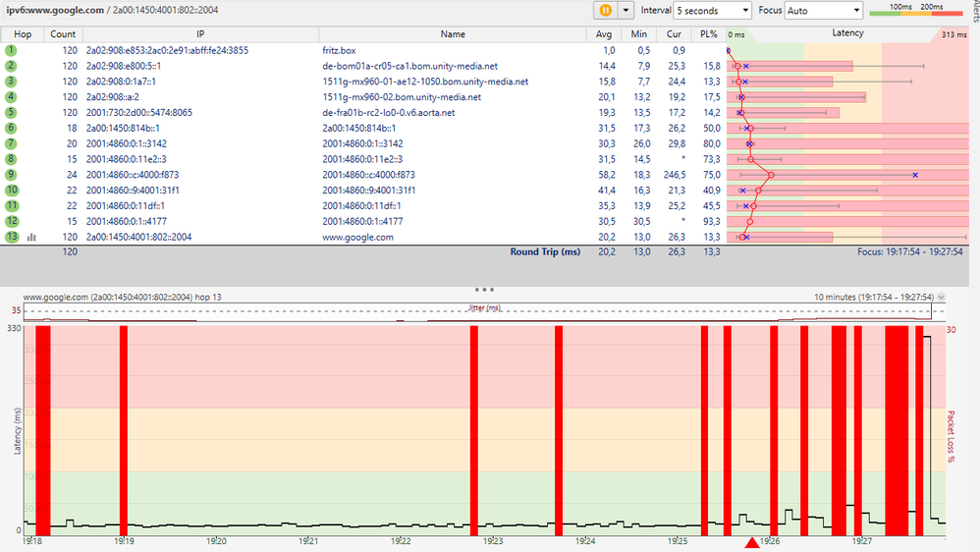Click IP 2a02:908:e853:2ac0:2e91:abff:fe24:3855
The width and height of the screenshot is (980, 552).
click(167, 51)
